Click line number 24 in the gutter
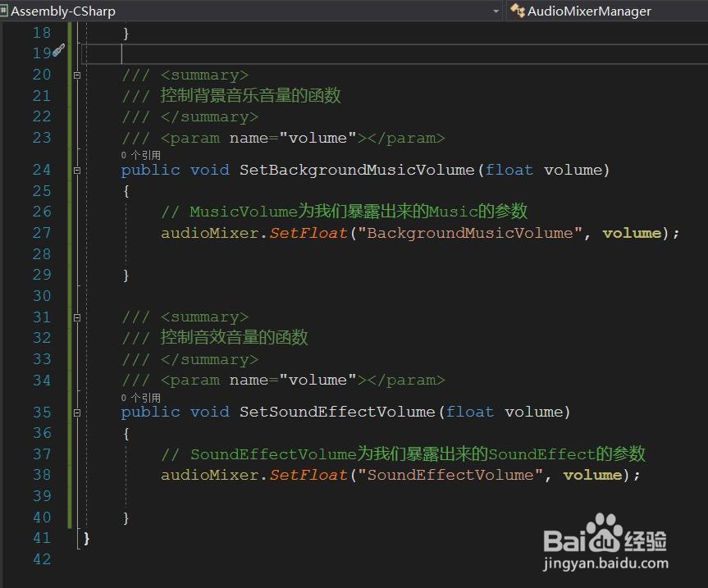The height and width of the screenshot is (588, 708). (42, 170)
